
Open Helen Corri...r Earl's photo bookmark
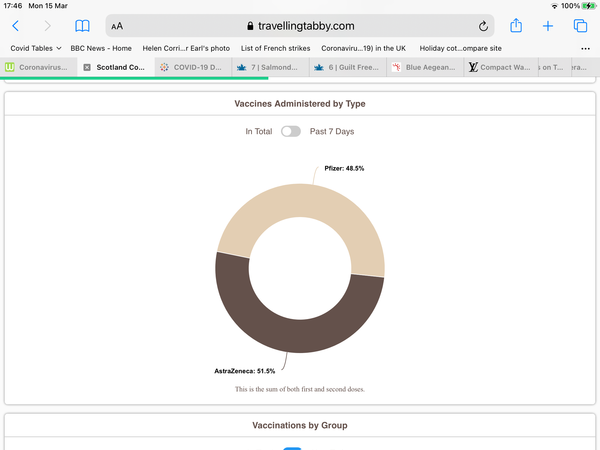click(x=186, y=48)
